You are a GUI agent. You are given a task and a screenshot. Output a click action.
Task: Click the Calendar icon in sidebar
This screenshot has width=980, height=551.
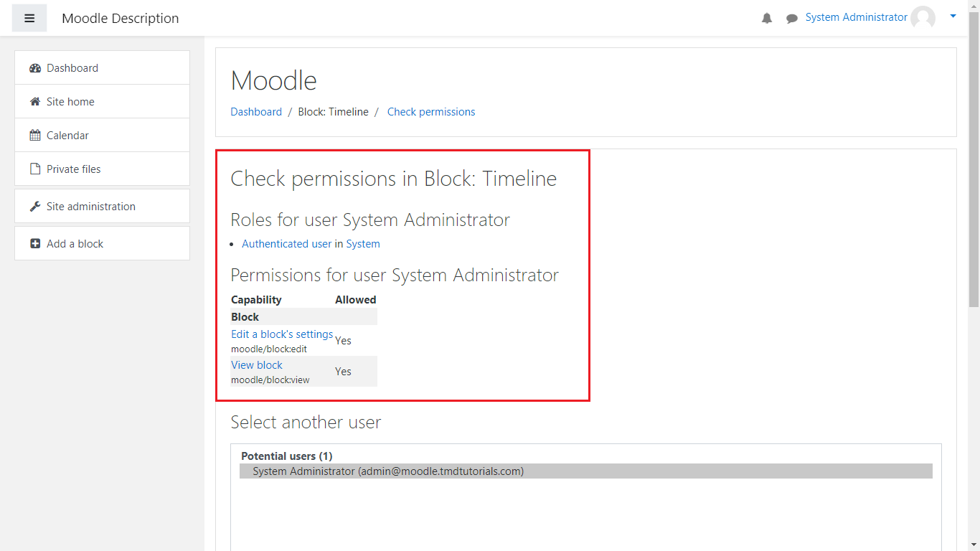pyautogui.click(x=35, y=136)
